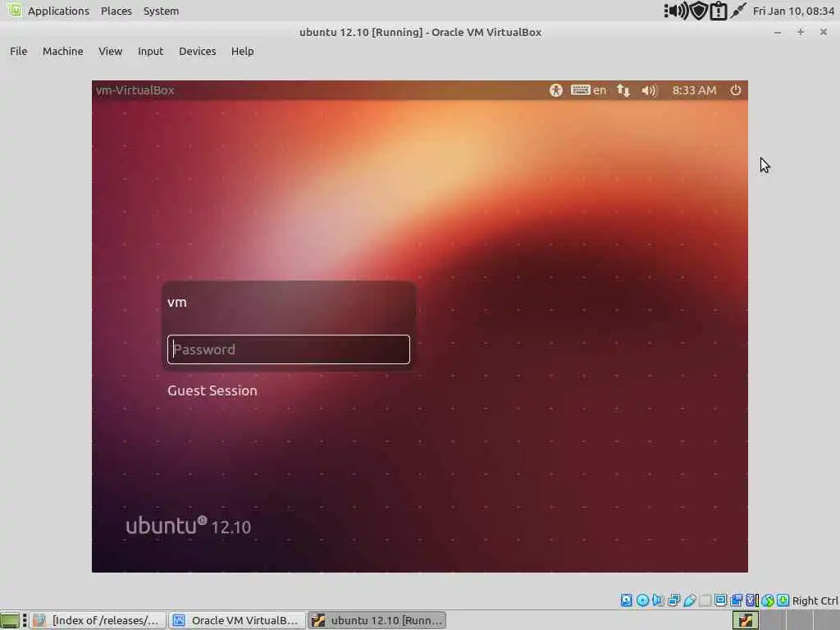Screen dimensions: 840x630
Task: Open the keyboard layout en indicator
Action: 588,90
